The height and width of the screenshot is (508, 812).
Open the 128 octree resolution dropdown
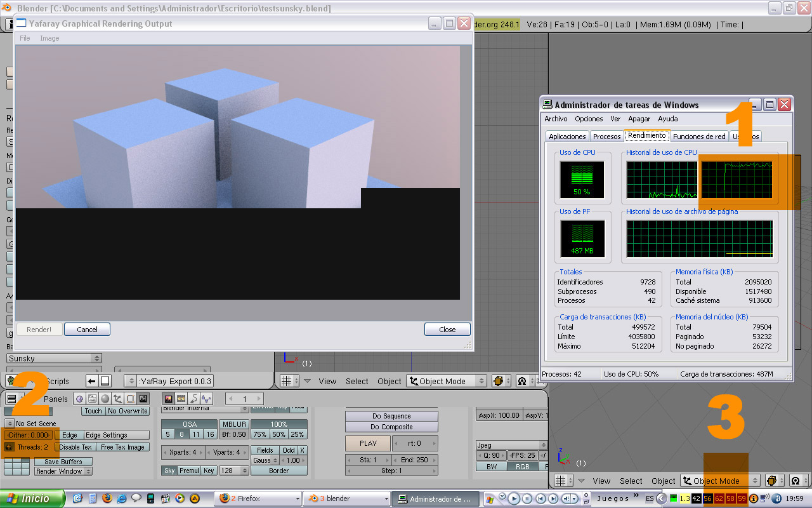click(234, 471)
